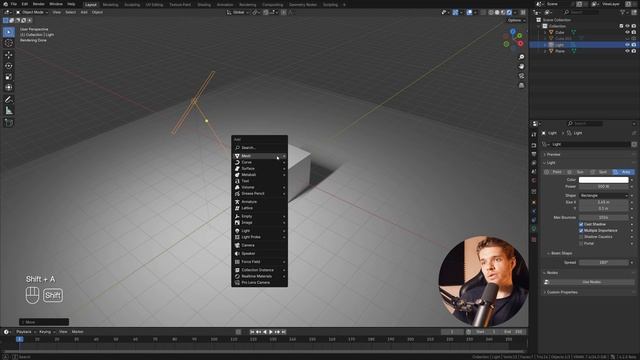
Task: Click the Camera icon in Add menu
Action: (237, 245)
